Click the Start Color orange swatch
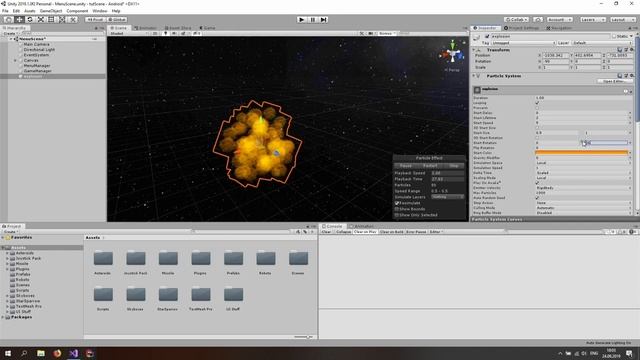The image size is (640, 360). 581,153
